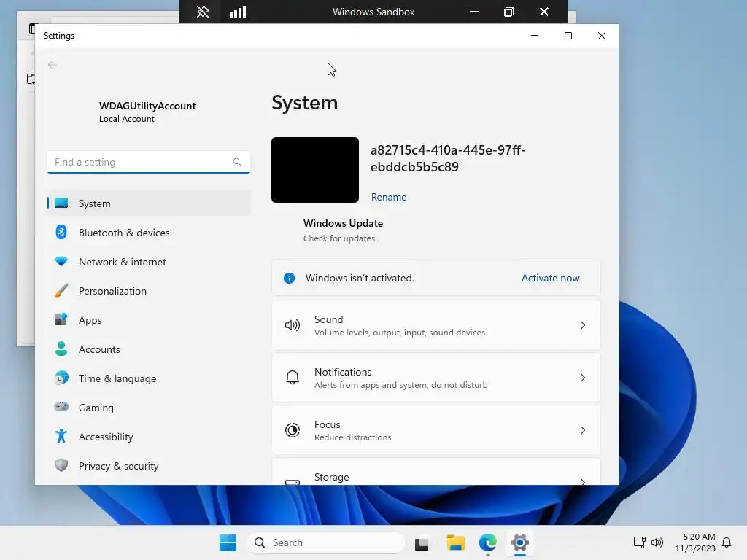
Task: Open the Windows Start menu
Action: (228, 542)
